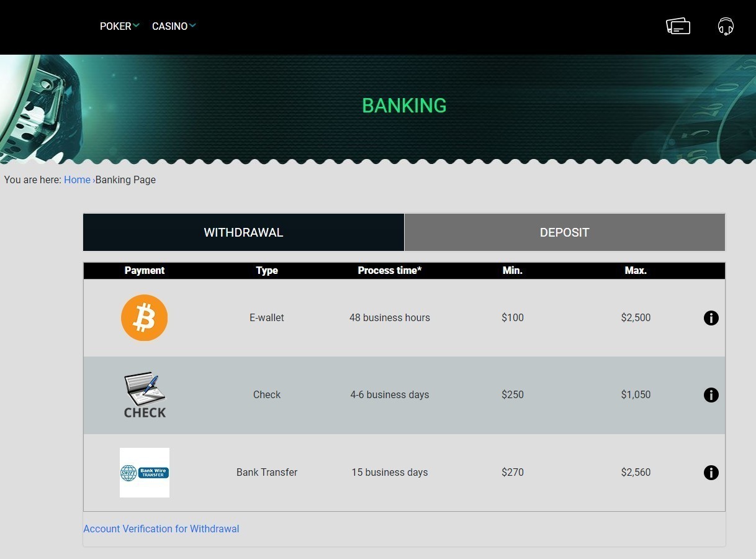Go to Home via breadcrumb link
Screen dimensions: 756x559
click(77, 180)
